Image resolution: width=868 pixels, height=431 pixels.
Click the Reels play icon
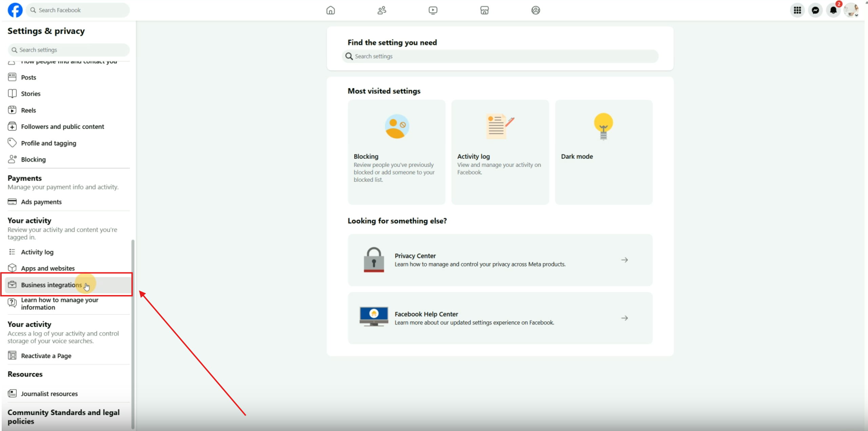click(12, 110)
